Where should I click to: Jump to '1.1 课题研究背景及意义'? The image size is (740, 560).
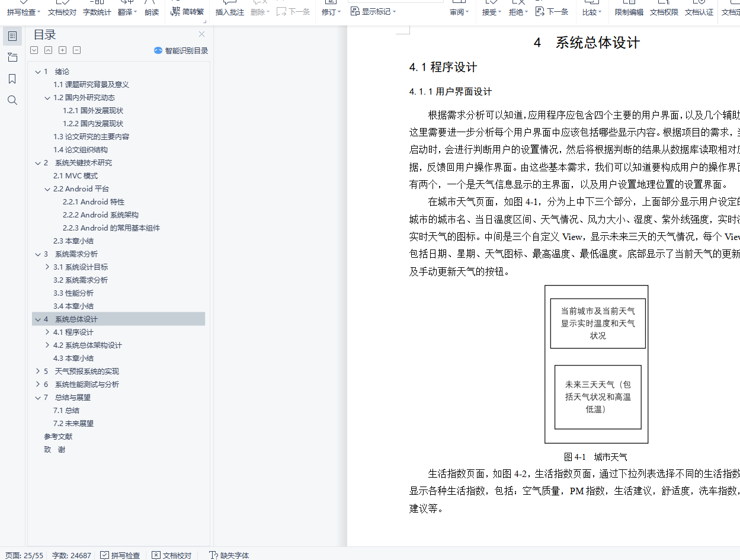pos(91,85)
